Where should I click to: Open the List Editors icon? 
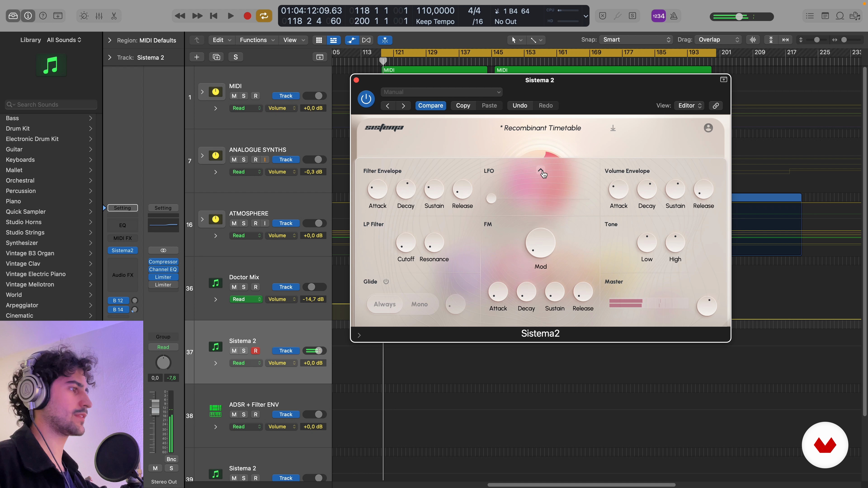coord(810,16)
